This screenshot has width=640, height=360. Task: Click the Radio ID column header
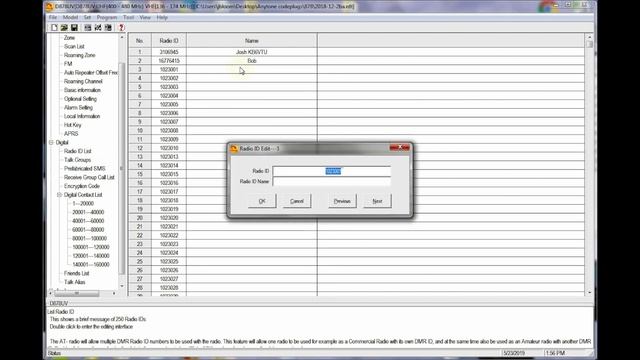[x=169, y=41]
